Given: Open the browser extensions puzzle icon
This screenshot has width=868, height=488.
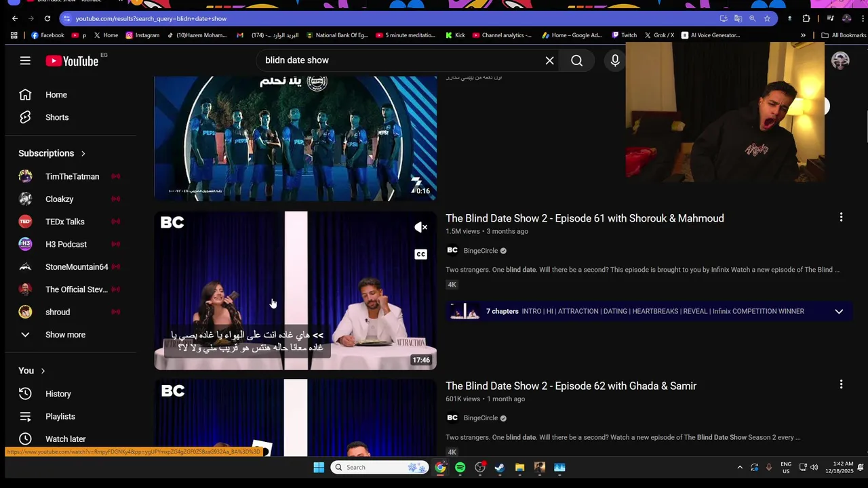Looking at the screenshot, I should pos(806,18).
